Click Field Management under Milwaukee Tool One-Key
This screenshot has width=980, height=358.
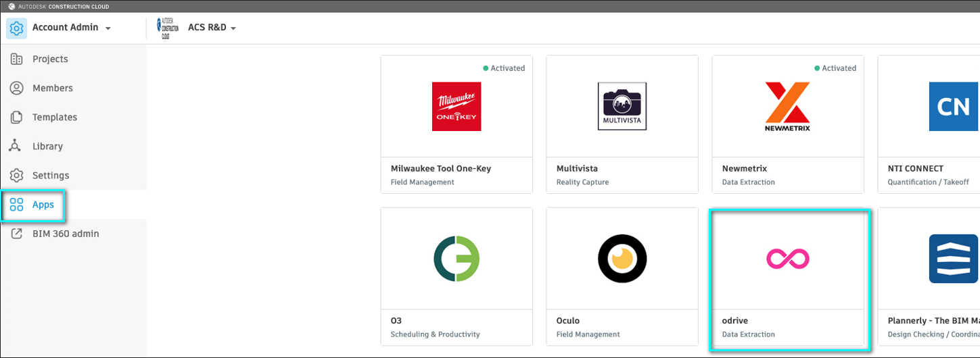click(x=423, y=182)
